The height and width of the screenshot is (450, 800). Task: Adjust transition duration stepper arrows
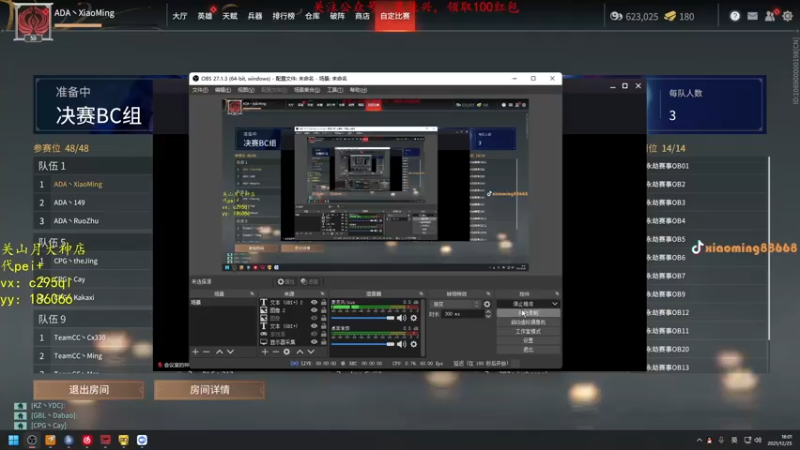coord(488,314)
